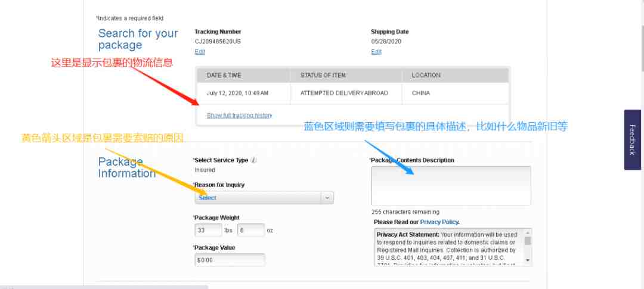Click the Edit link under Shipping Date
The height and width of the screenshot is (289, 644).
click(x=376, y=52)
